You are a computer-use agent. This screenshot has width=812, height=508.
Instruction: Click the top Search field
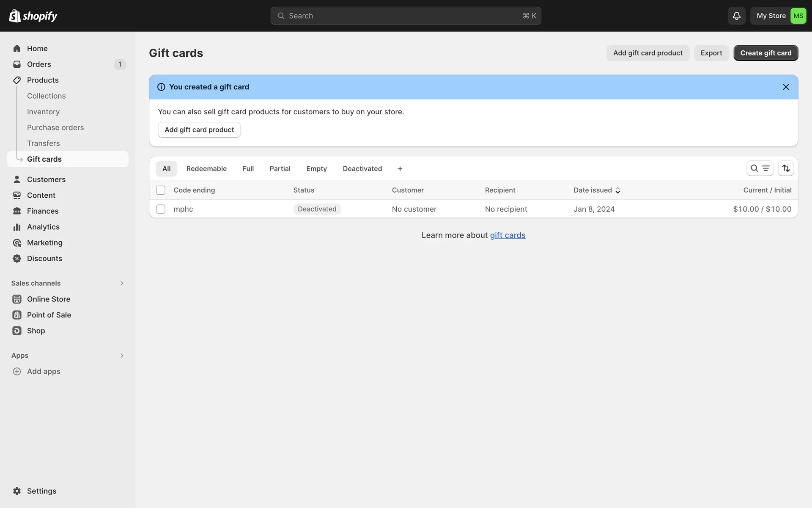coord(405,16)
